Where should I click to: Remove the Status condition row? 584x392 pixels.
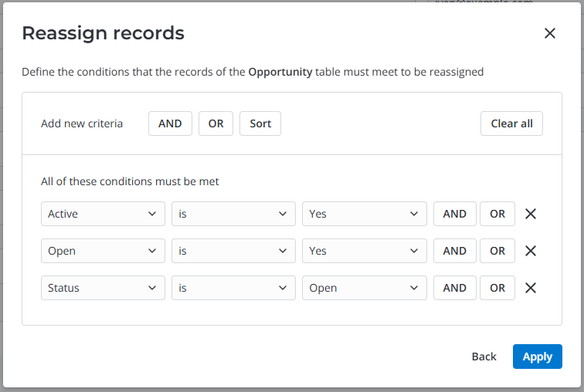[x=531, y=288]
